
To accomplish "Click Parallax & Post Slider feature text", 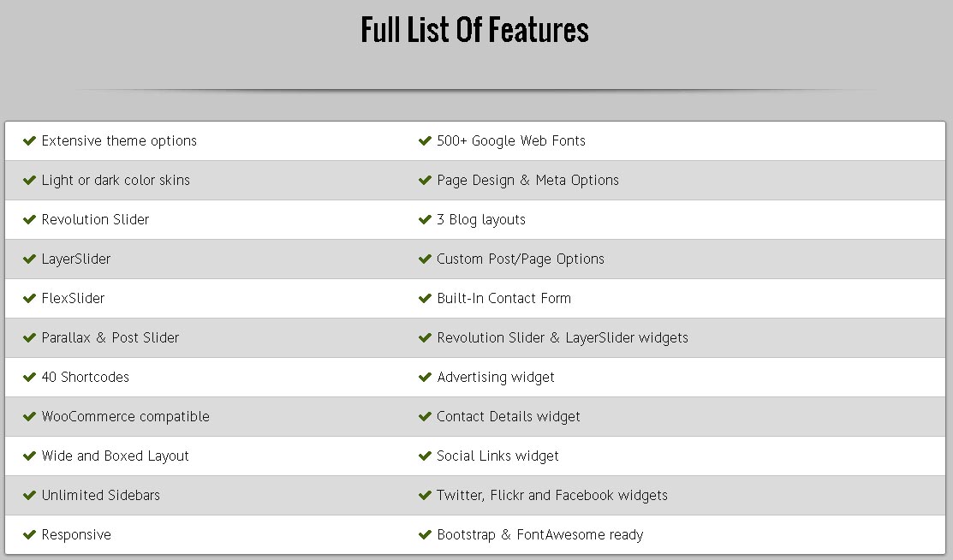I will coord(110,337).
